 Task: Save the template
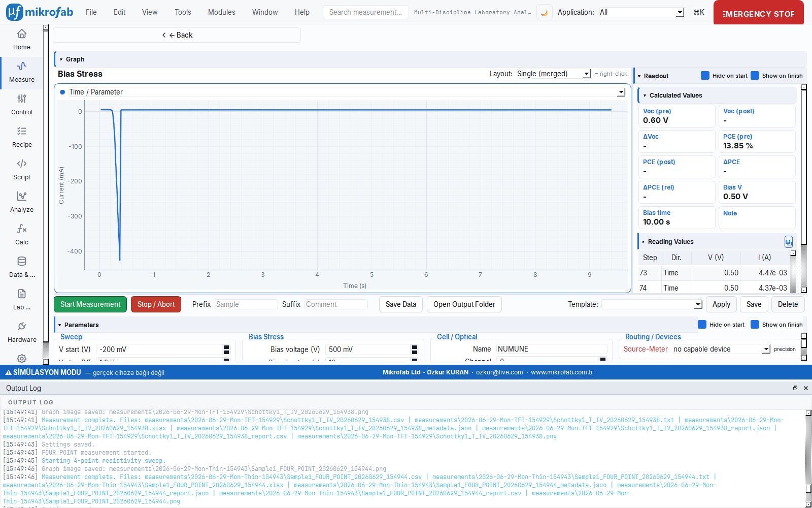(x=754, y=304)
